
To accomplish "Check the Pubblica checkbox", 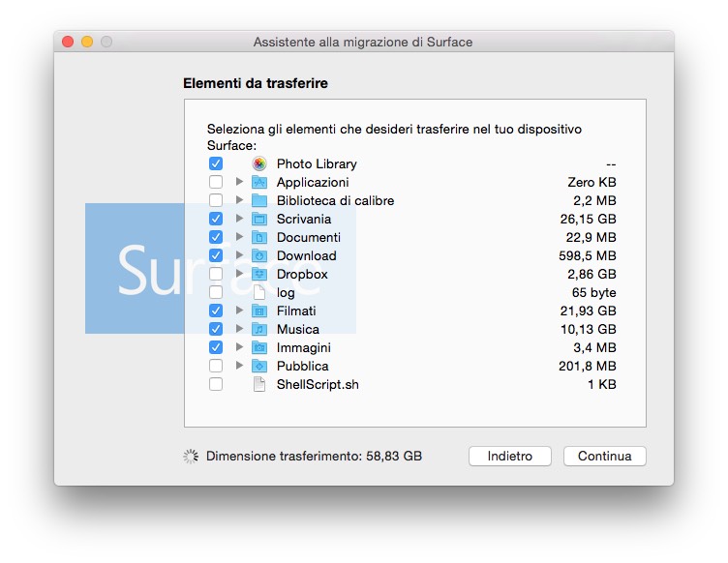I will click(x=216, y=366).
